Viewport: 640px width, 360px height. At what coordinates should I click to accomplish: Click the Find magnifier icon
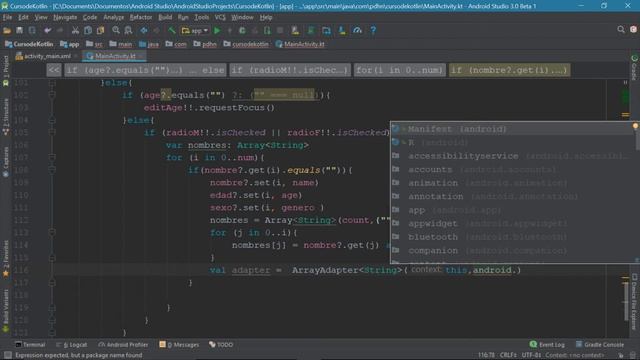(x=116, y=31)
